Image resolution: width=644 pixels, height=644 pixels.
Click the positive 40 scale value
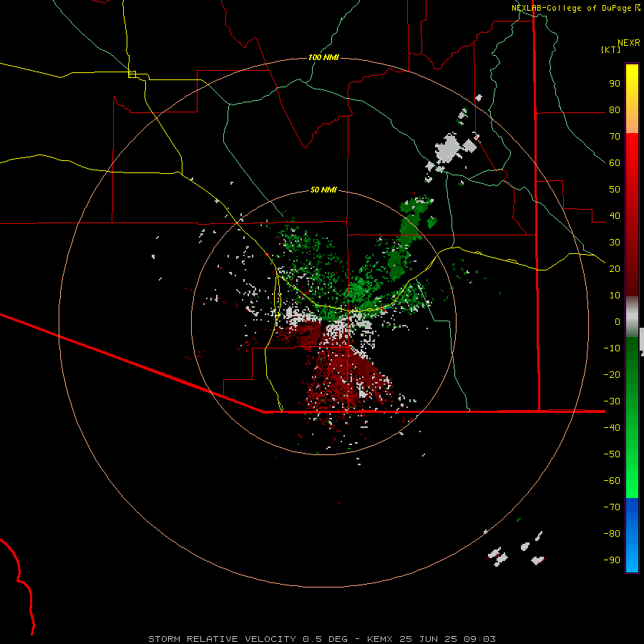(615, 215)
